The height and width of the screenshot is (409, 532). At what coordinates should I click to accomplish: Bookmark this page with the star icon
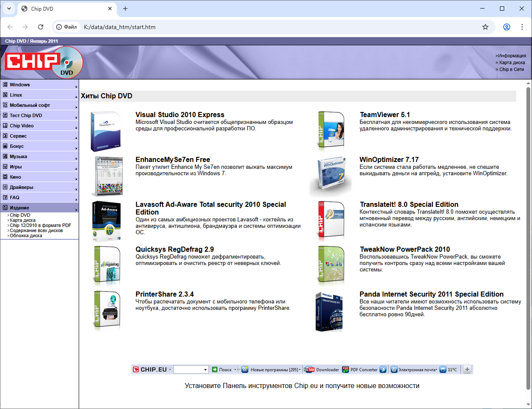point(485,27)
